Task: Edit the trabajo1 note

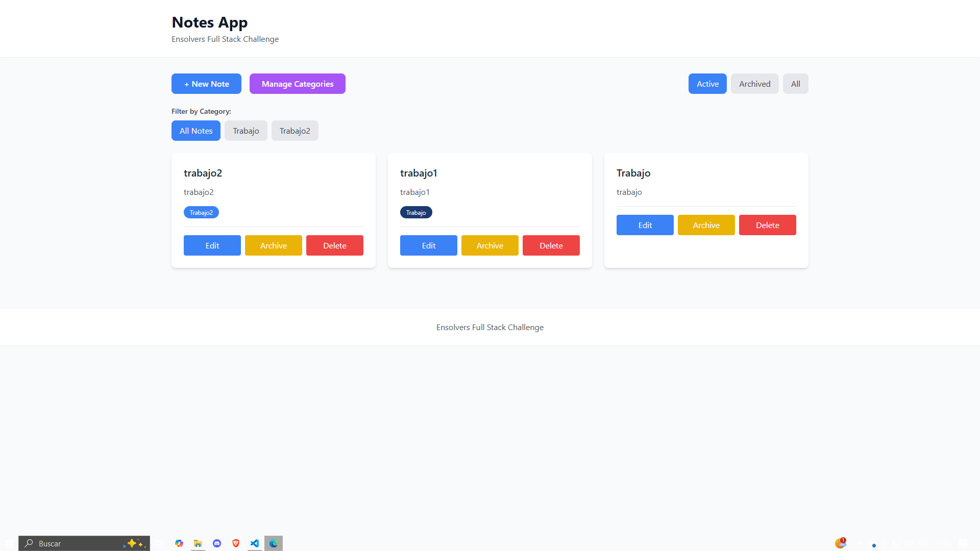Action: pyautogui.click(x=429, y=245)
